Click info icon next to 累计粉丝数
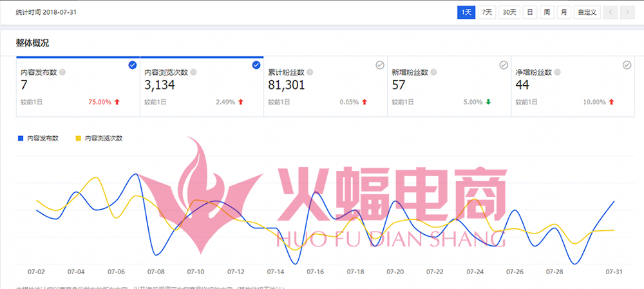Image resolution: width=644 pixels, height=289 pixels. tap(310, 72)
